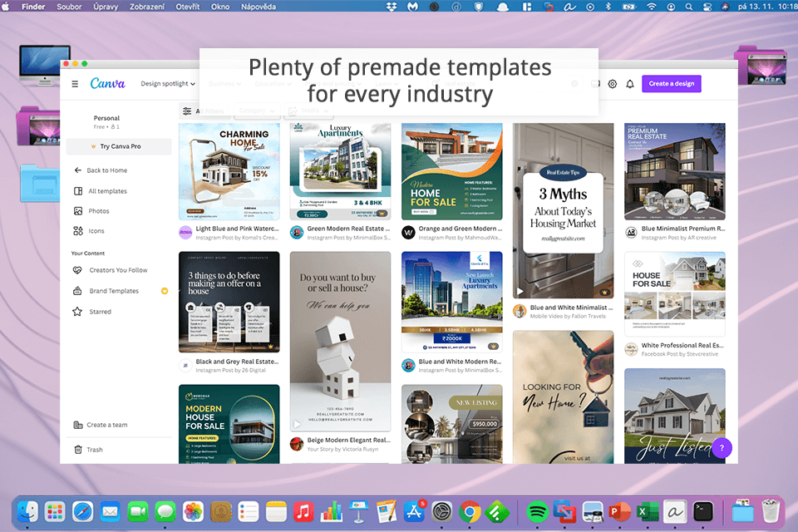Click the Brand Templates icon

[77, 291]
